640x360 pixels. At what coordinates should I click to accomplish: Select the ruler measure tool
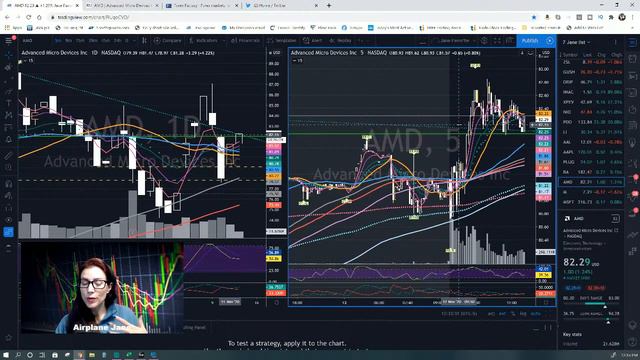click(x=9, y=155)
